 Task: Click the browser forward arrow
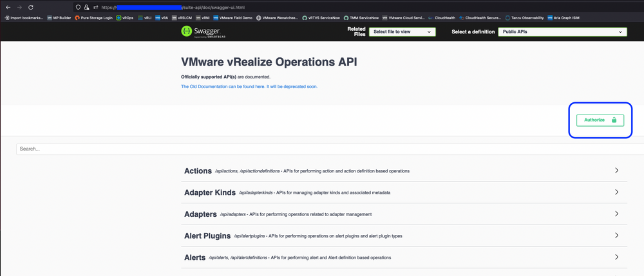(x=19, y=7)
